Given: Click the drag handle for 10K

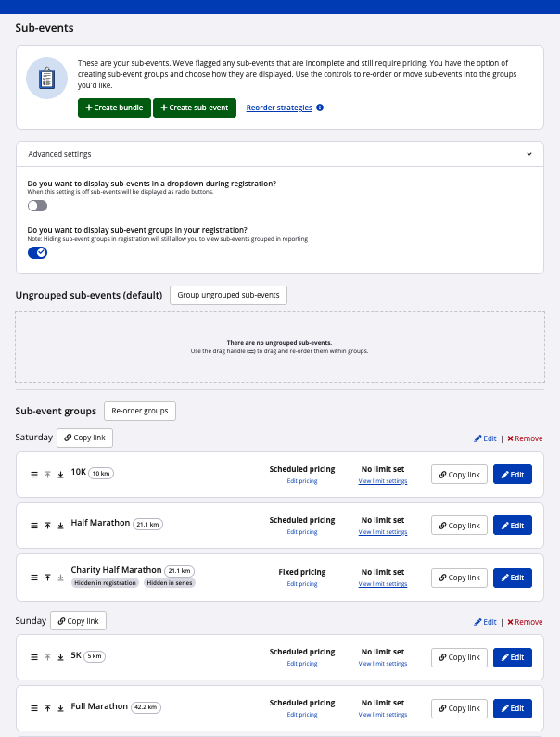Looking at the screenshot, I should point(34,474).
